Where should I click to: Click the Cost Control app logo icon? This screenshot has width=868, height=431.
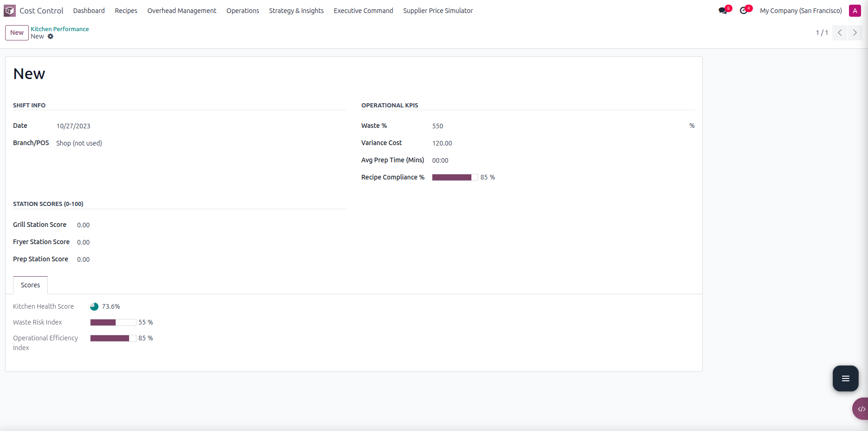click(10, 11)
